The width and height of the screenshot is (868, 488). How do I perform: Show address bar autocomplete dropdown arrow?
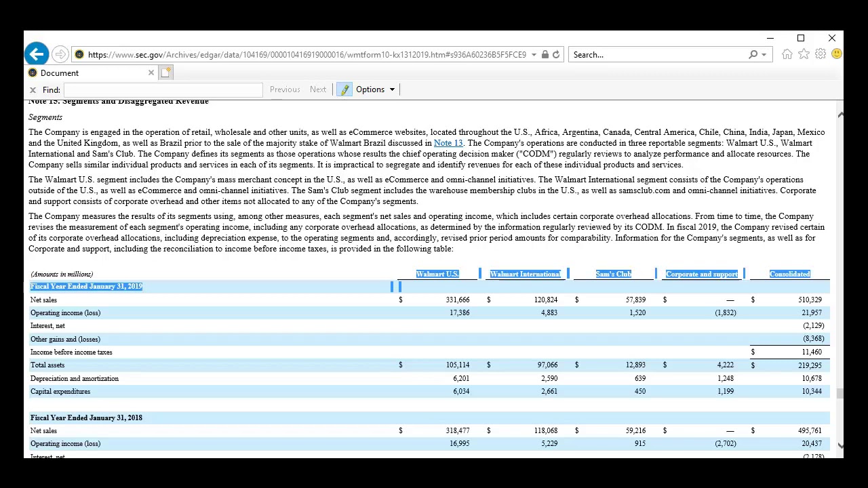[x=534, y=55]
